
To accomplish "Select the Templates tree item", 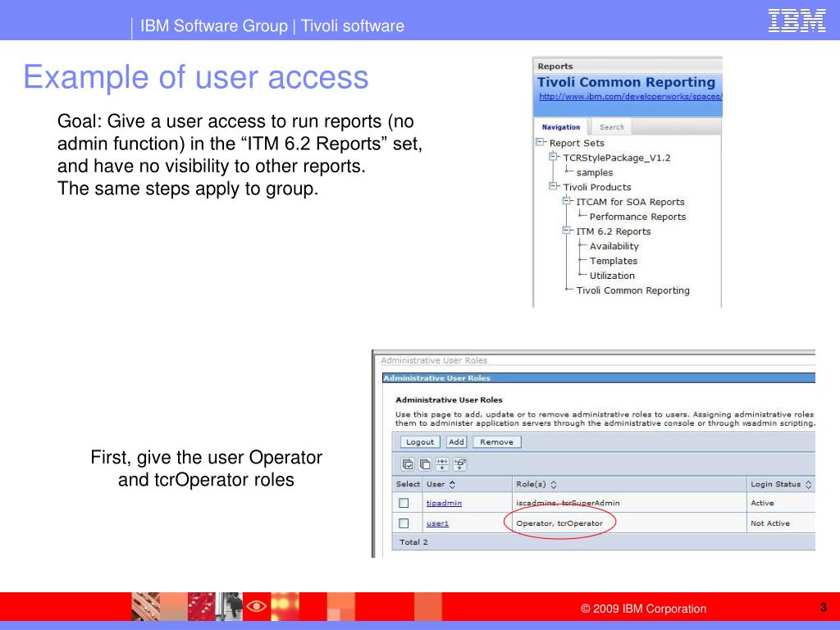I will 614,261.
